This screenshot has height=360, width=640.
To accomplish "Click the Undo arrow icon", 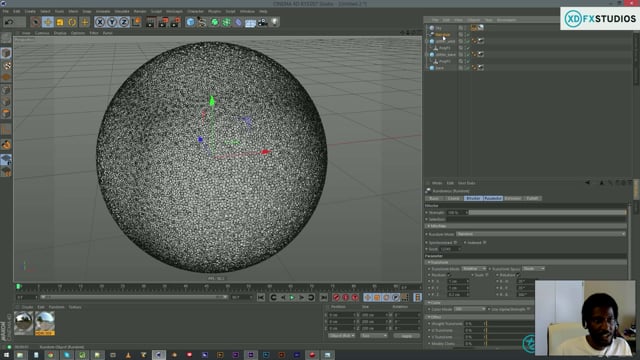I will tap(9, 22).
